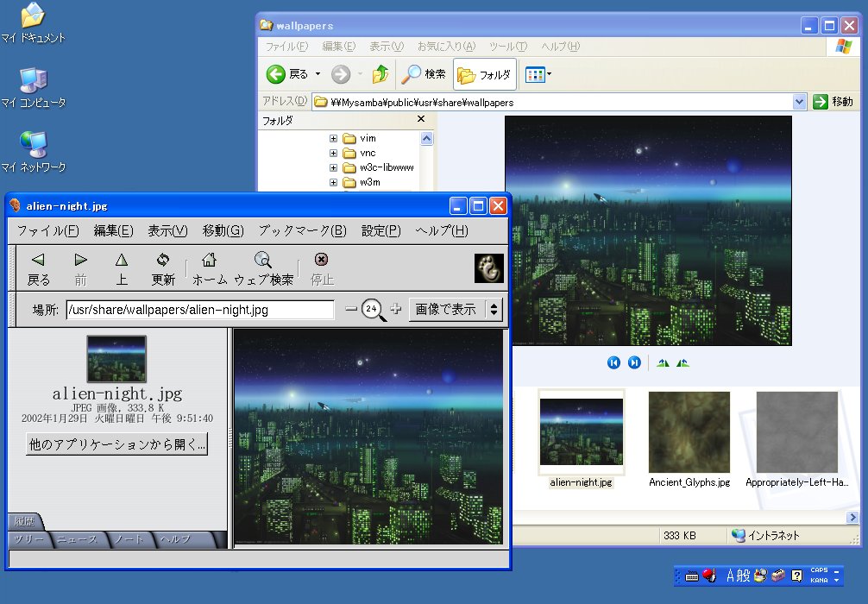Image resolution: width=868 pixels, height=604 pixels.
Task: Open the 画像で表示 view dropdown
Action: click(x=456, y=309)
